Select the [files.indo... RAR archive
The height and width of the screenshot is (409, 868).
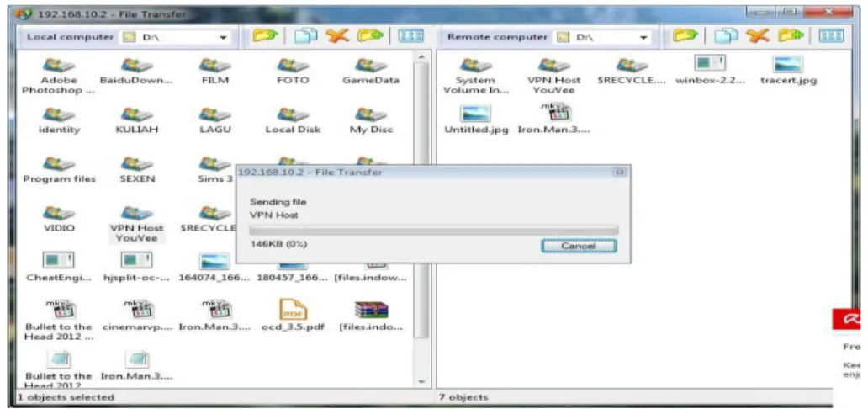[371, 316]
